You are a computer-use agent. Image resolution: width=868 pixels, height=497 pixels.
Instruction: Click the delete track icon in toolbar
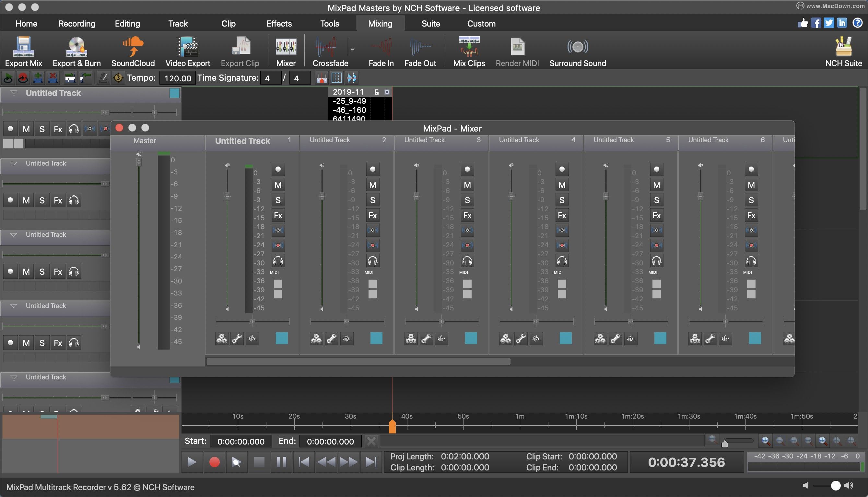pos(53,78)
